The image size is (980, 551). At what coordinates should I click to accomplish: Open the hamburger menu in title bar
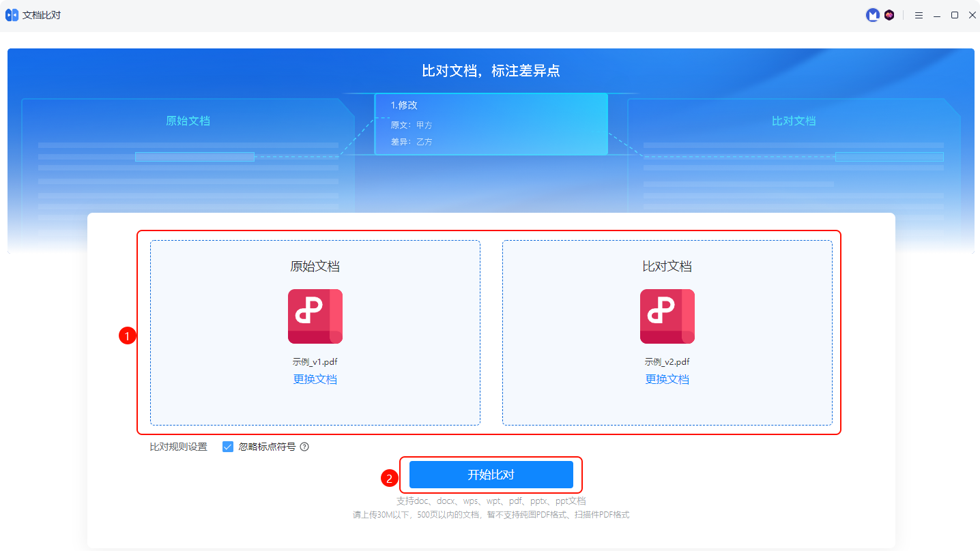click(x=919, y=15)
